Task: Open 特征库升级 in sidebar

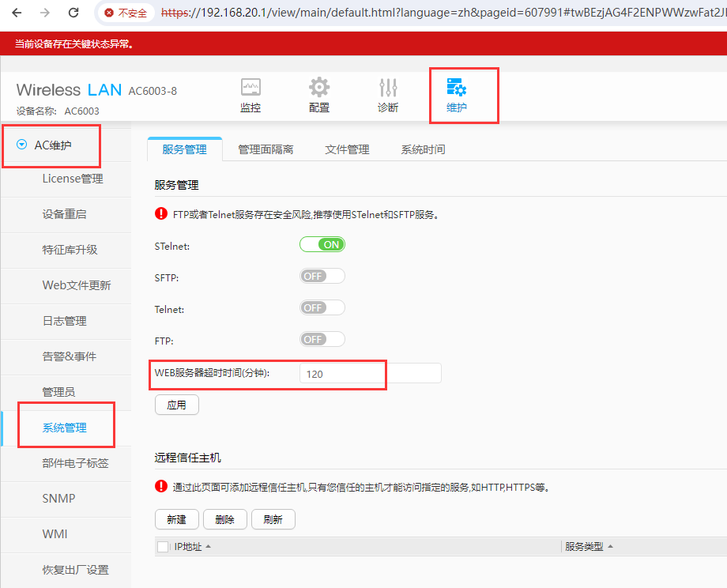Action: pos(66,250)
